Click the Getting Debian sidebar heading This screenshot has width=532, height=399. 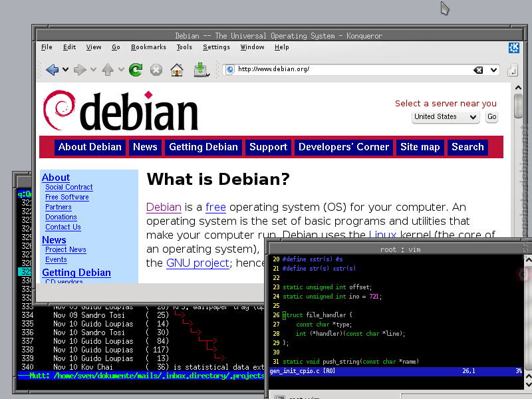coord(76,273)
